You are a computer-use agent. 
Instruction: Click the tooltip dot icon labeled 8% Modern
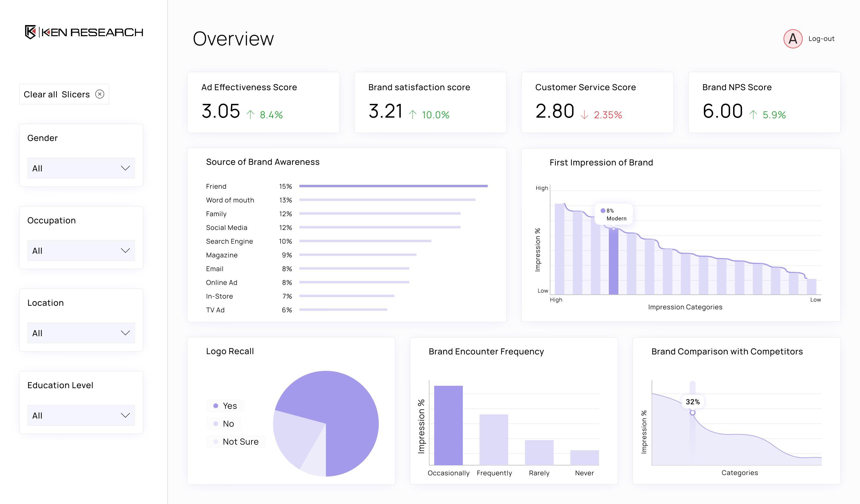coord(603,210)
